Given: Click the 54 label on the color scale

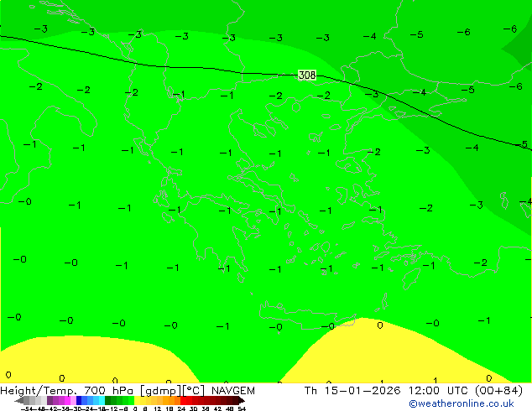Looking at the screenshot, I should pyautogui.click(x=242, y=408).
